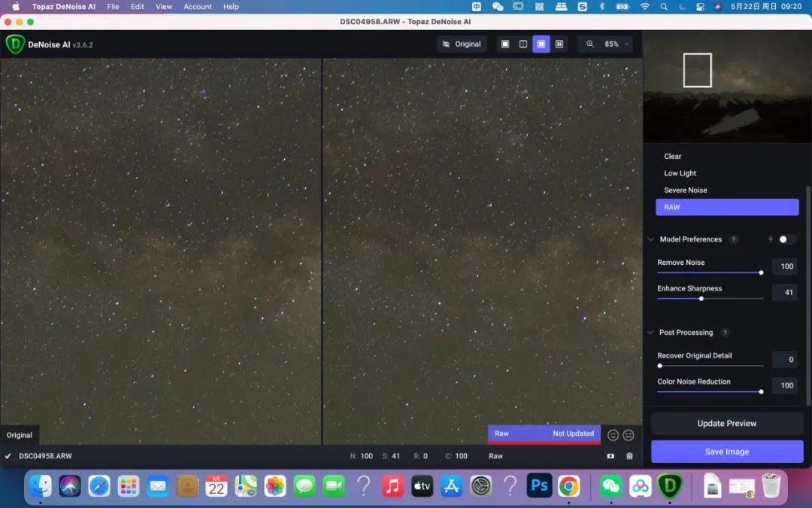This screenshot has height=508, width=812.
Task: Open the View menu
Action: [164, 7]
